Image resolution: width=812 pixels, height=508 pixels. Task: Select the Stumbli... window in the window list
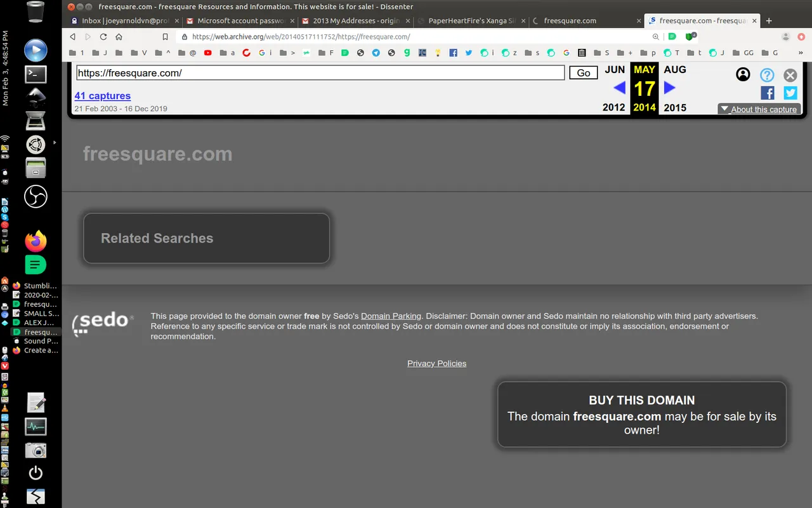[x=35, y=286]
